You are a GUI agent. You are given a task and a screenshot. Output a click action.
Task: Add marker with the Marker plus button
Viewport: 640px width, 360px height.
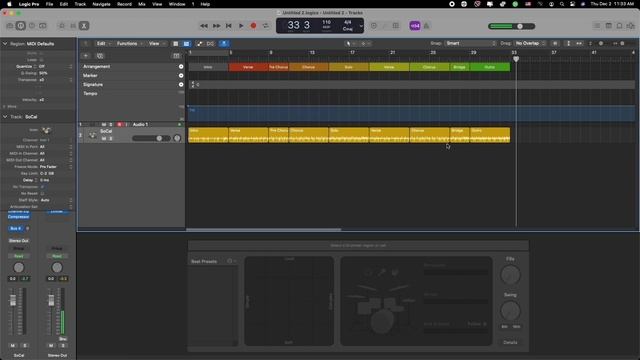point(181,76)
